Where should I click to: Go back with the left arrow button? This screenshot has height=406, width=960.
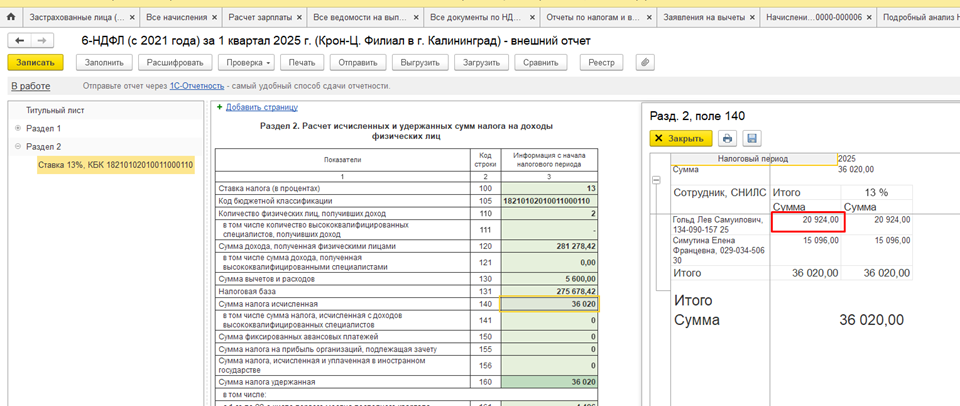point(21,41)
